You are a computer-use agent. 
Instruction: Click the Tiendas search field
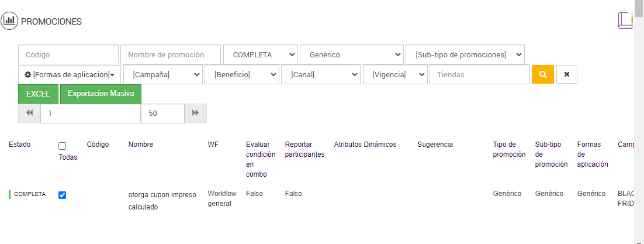[479, 74]
